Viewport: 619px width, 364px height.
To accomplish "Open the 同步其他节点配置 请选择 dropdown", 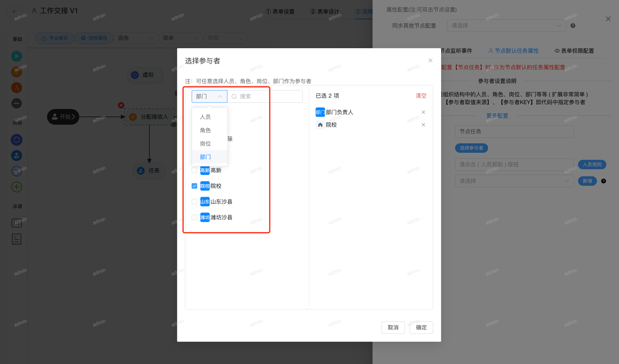I will click(506, 26).
